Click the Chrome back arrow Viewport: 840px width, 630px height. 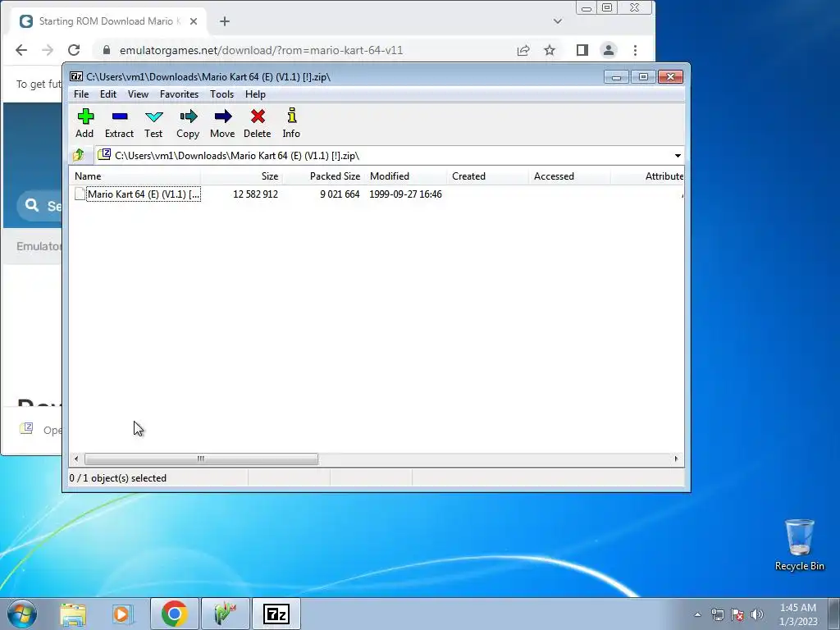coord(21,50)
